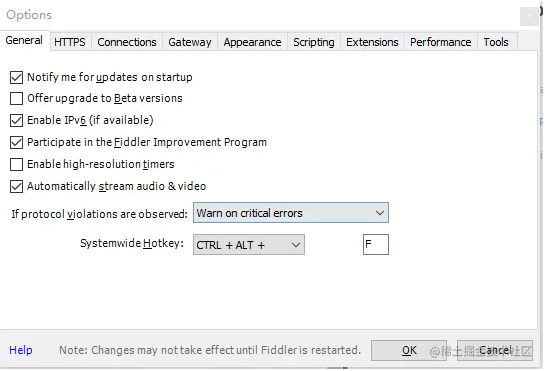Toggle Automatically stream audio & video
This screenshot has width=545, height=371.
click(16, 186)
